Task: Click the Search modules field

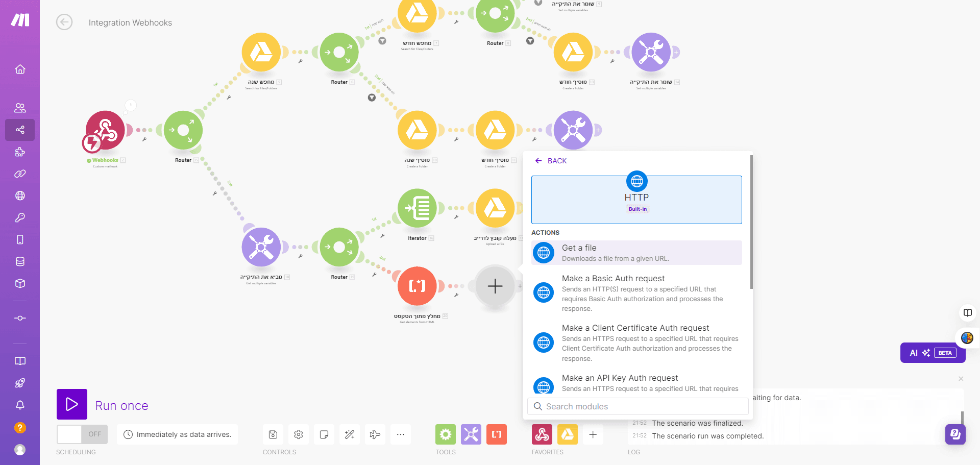Action: click(x=638, y=406)
